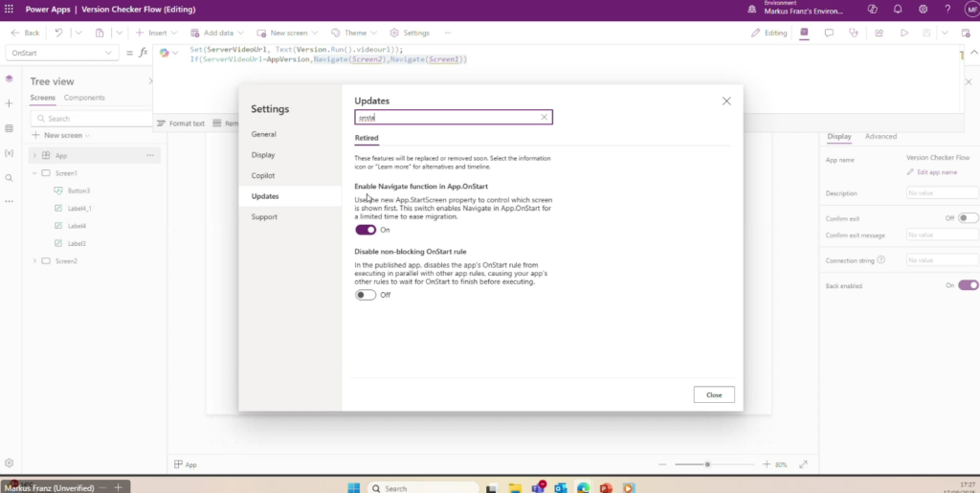Image resolution: width=980 pixels, height=493 pixels.
Task: Turn off Enable Navigate function switch
Action: point(366,230)
